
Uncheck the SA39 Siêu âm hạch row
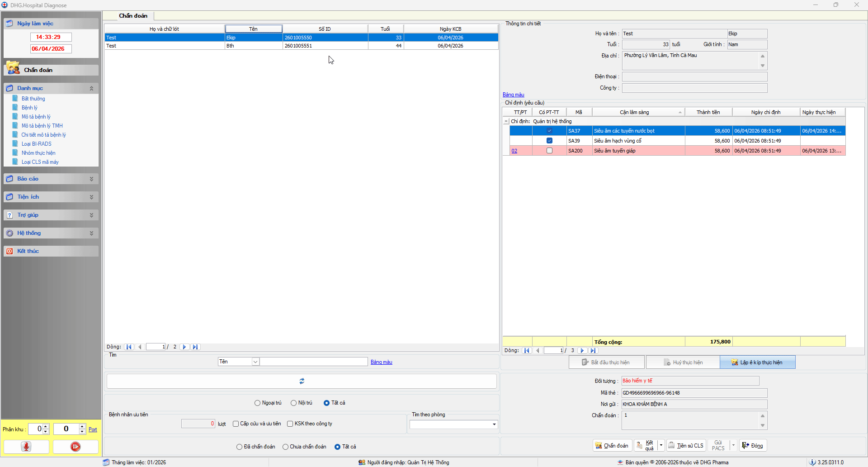[x=549, y=141]
